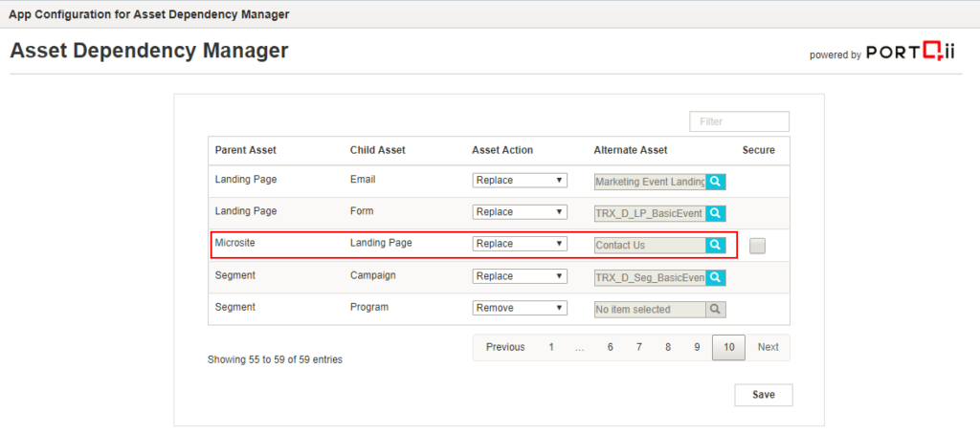The width and height of the screenshot is (980, 434).
Task: Click search icon beside Marketing Event Landing field
Action: 715,181
